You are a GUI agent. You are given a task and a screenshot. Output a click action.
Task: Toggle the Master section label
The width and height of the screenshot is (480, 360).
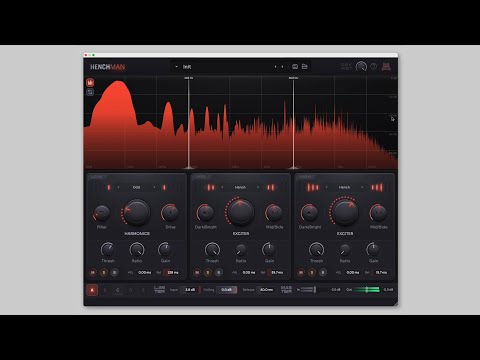tap(286, 290)
